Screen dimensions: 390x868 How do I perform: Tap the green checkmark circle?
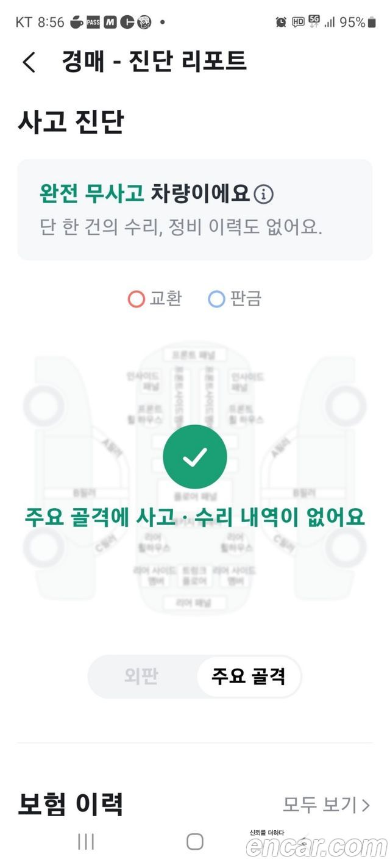(195, 457)
